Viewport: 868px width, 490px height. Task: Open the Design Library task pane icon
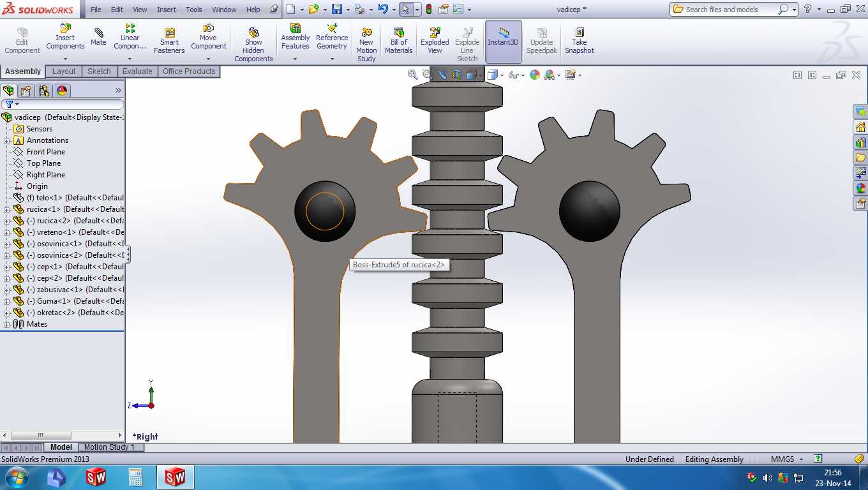pyautogui.click(x=860, y=142)
